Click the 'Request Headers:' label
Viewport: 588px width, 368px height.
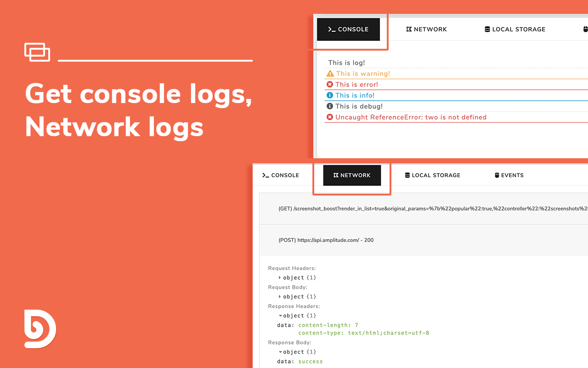292,268
